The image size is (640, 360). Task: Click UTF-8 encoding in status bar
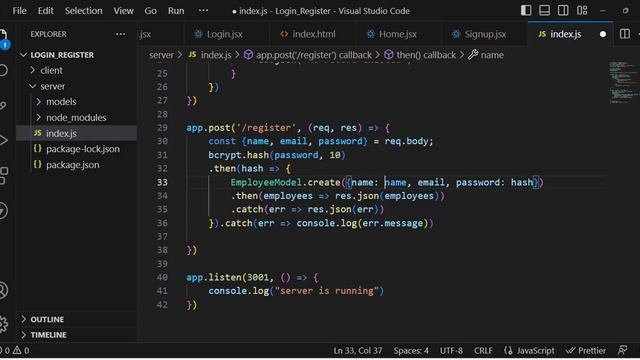451,351
